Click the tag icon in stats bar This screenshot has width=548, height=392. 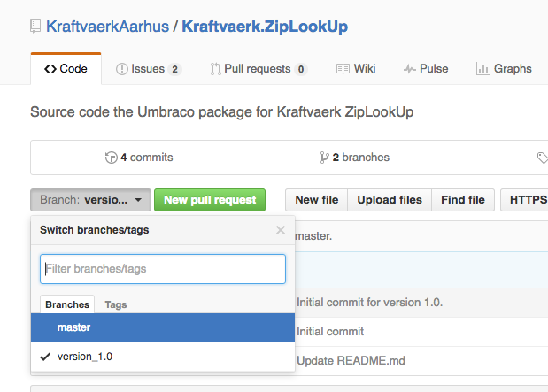[x=543, y=158]
